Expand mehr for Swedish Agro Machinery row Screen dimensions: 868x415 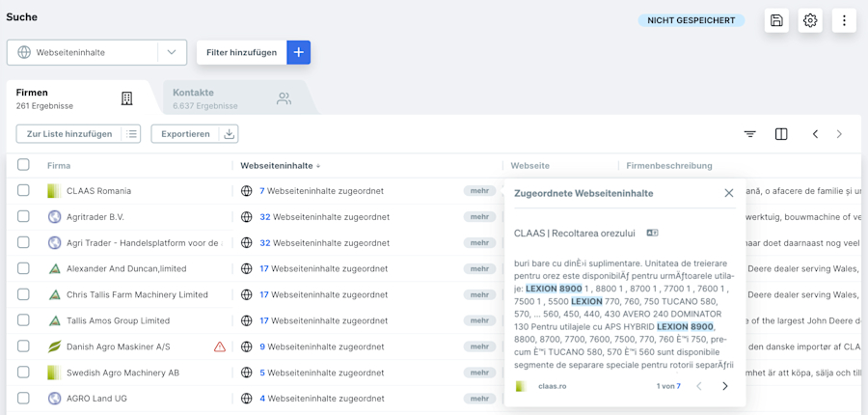tap(479, 373)
